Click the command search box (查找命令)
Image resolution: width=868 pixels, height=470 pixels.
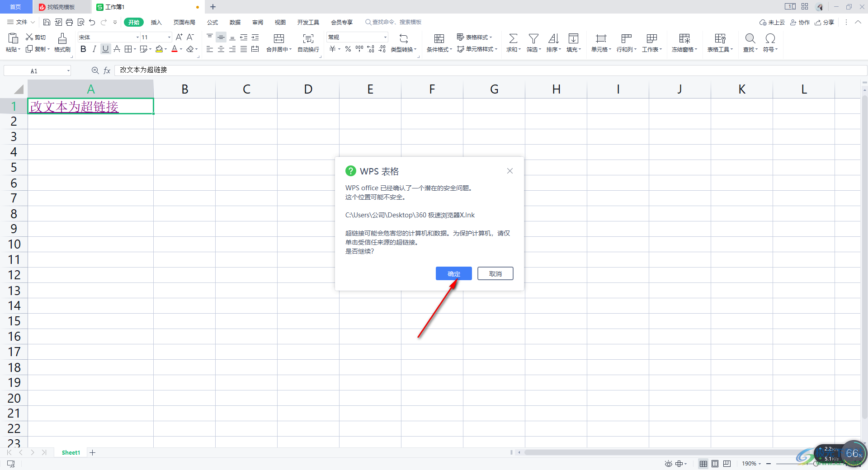click(393, 22)
